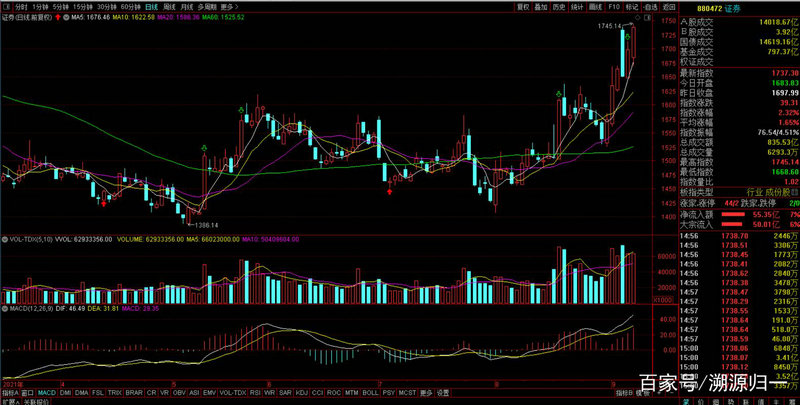The image size is (800, 405).
Task: Click the top-left window layout icon
Action: 6,6
